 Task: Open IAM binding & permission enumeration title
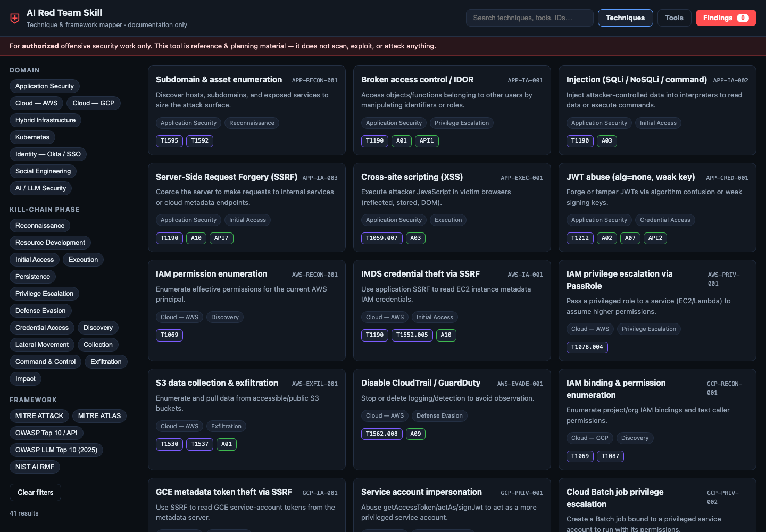click(x=616, y=389)
